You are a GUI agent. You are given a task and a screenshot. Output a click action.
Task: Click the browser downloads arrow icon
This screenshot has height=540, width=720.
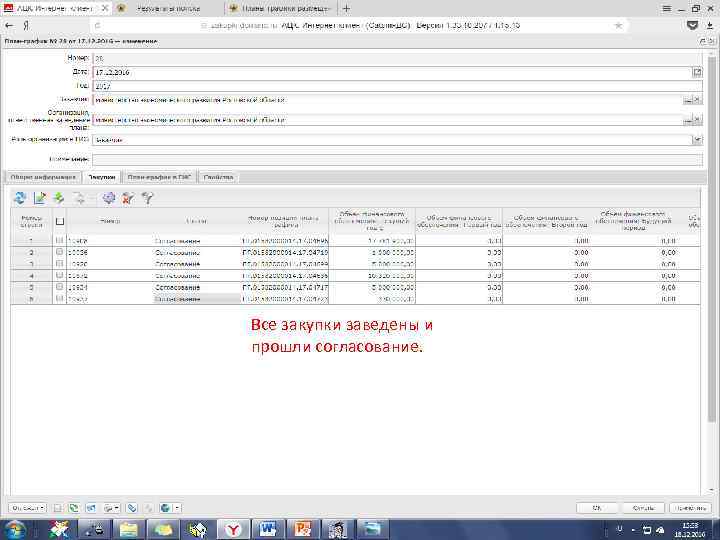coord(711,26)
